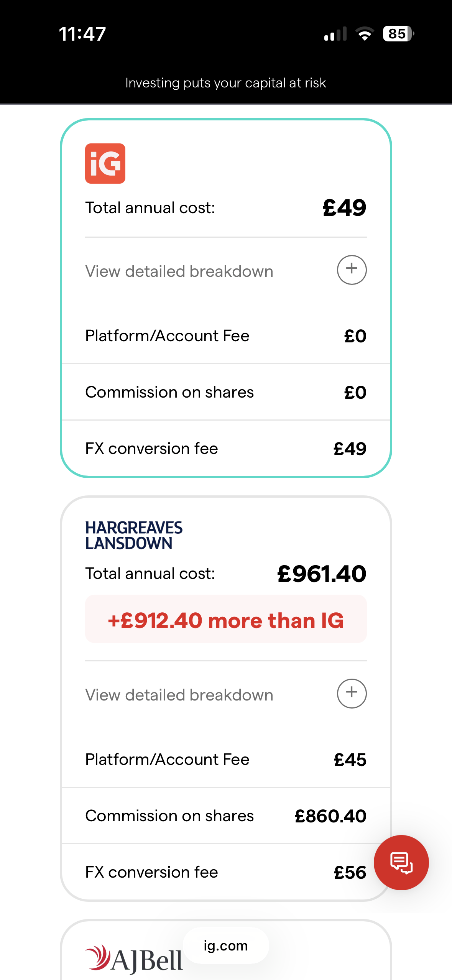Tap the Wi-Fi status icon
This screenshot has height=980, width=452.
365,34
